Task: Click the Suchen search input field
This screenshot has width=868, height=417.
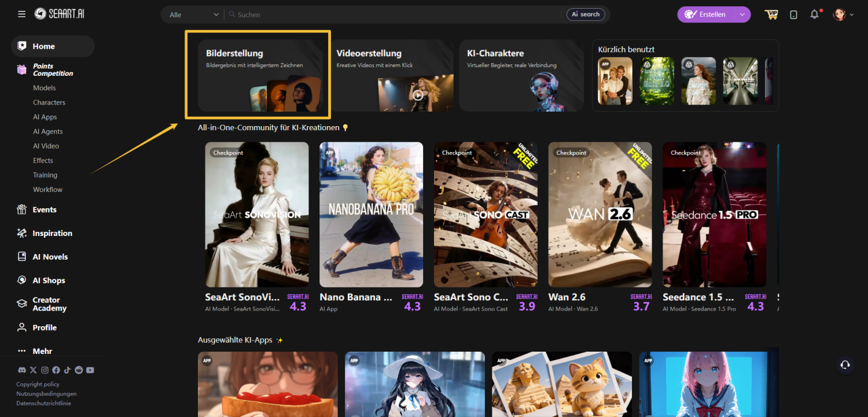Action: click(393, 14)
